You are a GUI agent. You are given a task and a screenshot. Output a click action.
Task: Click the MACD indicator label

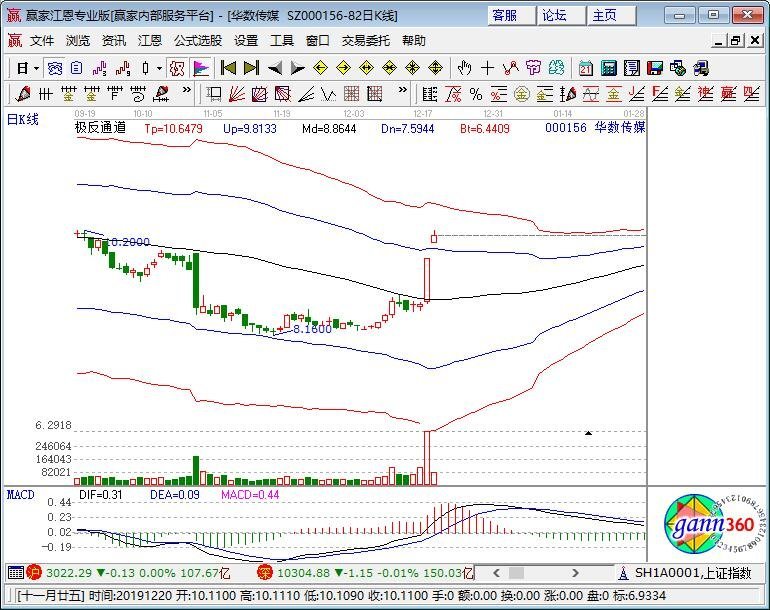(x=21, y=495)
